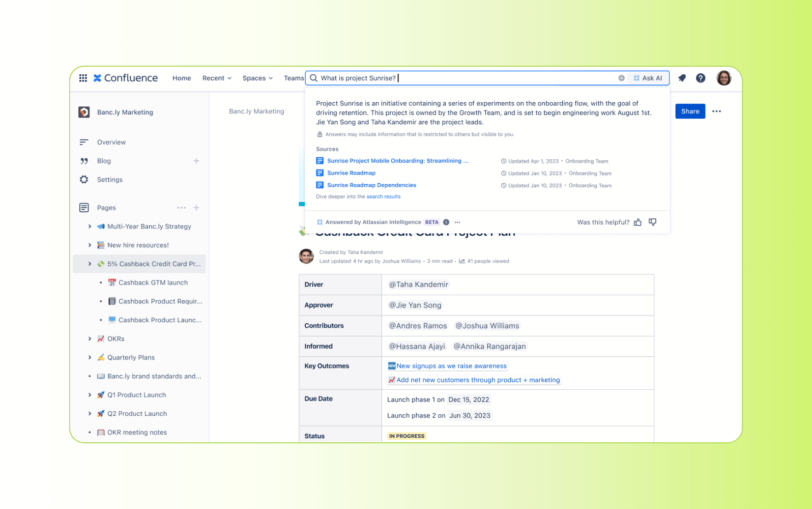Click the Atlassian Intelligence sparkle icon
Image resolution: width=812 pixels, height=509 pixels.
[320, 222]
